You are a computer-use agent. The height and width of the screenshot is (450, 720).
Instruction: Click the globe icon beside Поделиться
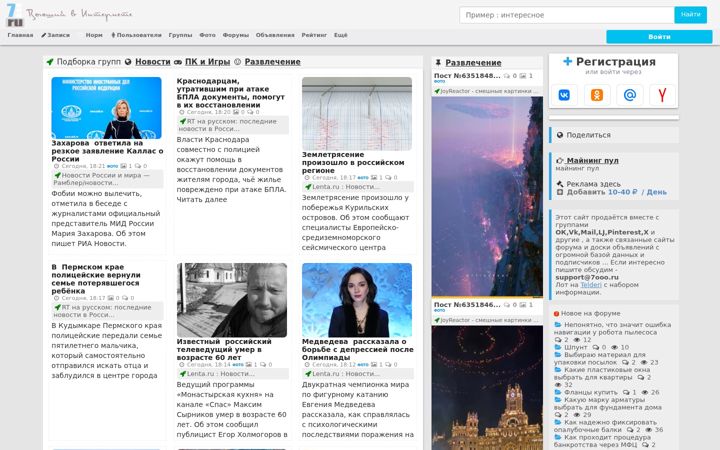560,135
